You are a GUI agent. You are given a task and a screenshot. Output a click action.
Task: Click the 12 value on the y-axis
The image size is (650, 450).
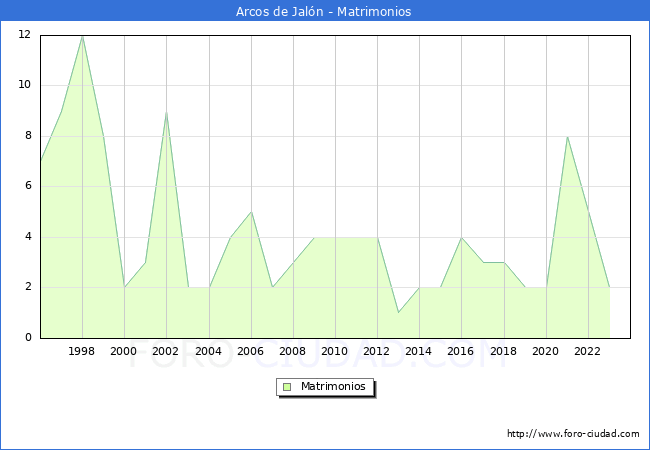click(24, 35)
